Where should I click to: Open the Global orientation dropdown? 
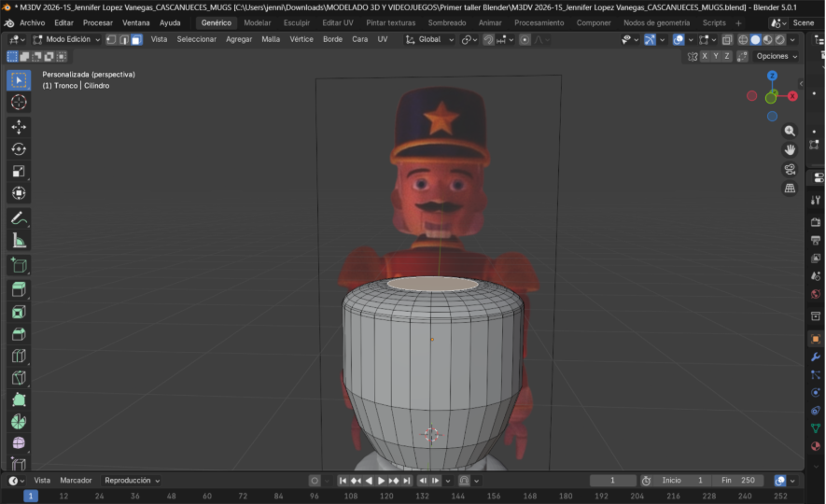tap(430, 39)
